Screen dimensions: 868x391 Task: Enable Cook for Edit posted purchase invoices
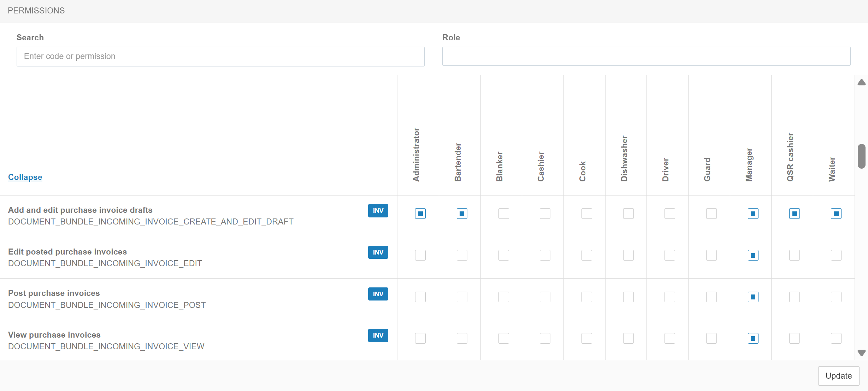586,255
